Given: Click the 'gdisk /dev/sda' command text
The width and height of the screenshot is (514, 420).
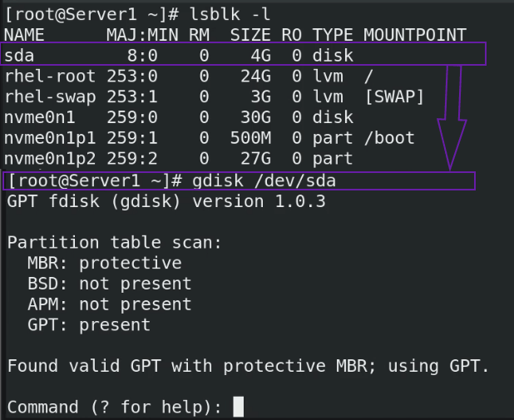Looking at the screenshot, I should pos(264,181).
